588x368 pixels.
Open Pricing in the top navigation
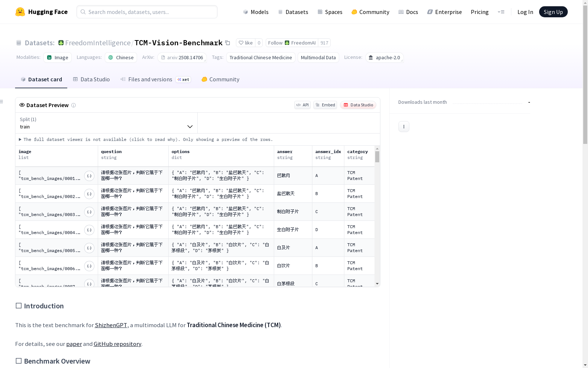pyautogui.click(x=480, y=12)
